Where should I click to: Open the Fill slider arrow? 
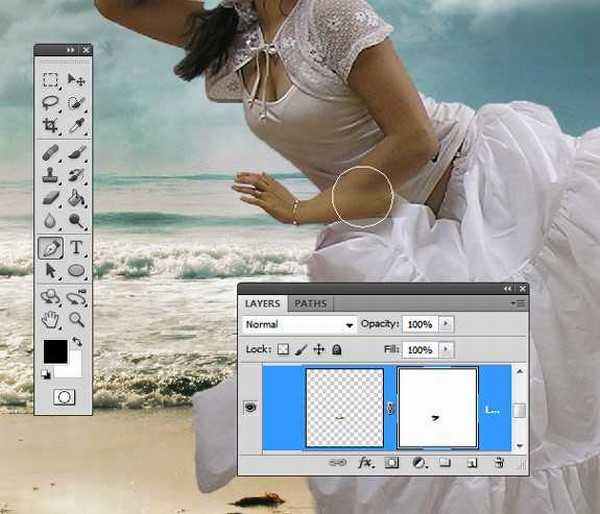(x=446, y=350)
